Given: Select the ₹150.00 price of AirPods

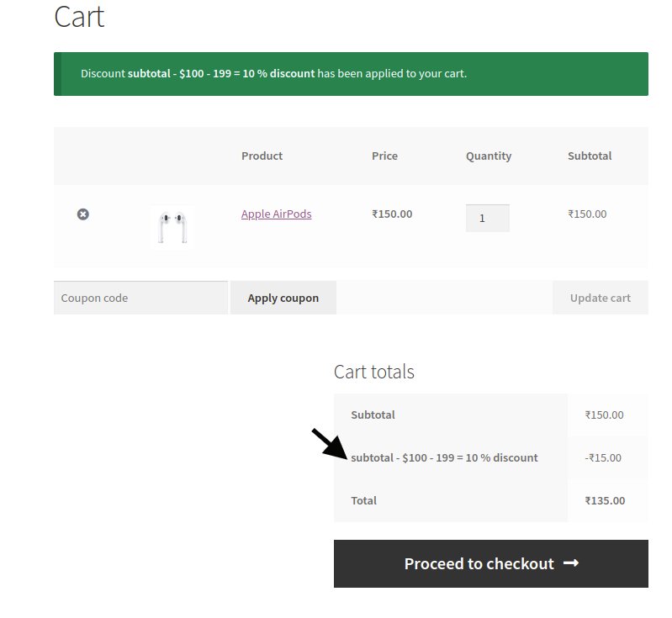Looking at the screenshot, I should click(392, 214).
